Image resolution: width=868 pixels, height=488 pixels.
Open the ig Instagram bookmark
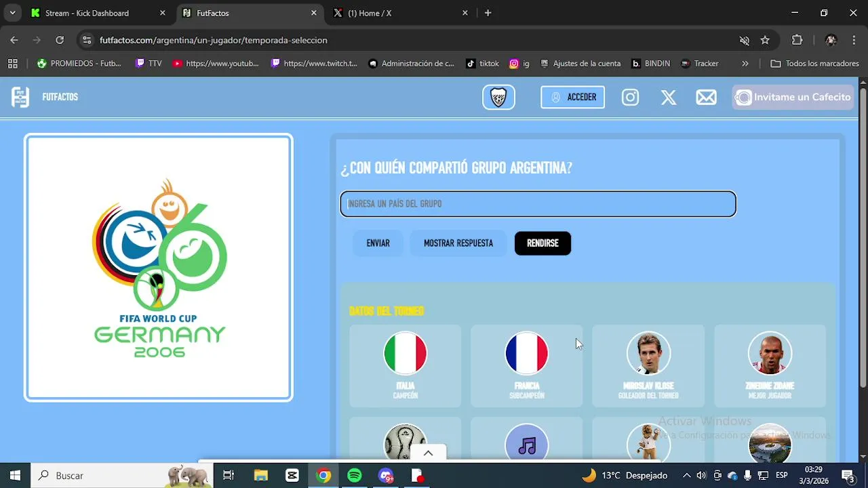point(519,63)
